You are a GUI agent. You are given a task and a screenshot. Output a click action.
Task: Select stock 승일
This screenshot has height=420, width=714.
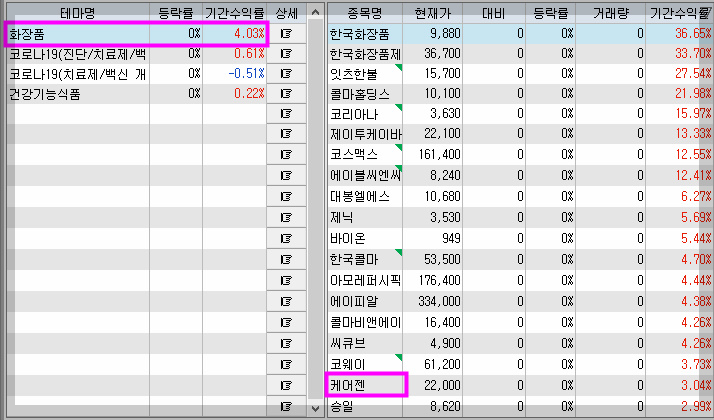342,405
